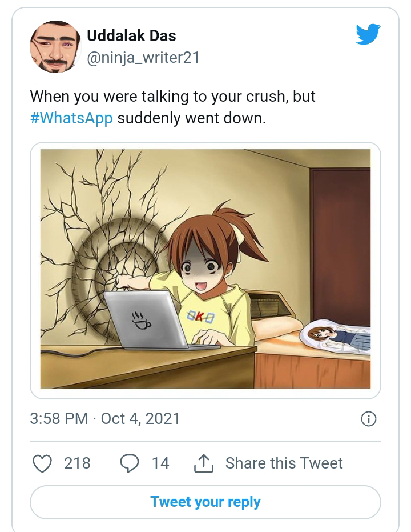This screenshot has height=532, width=411.
Task: View the 218 likes count
Action: coord(77,463)
